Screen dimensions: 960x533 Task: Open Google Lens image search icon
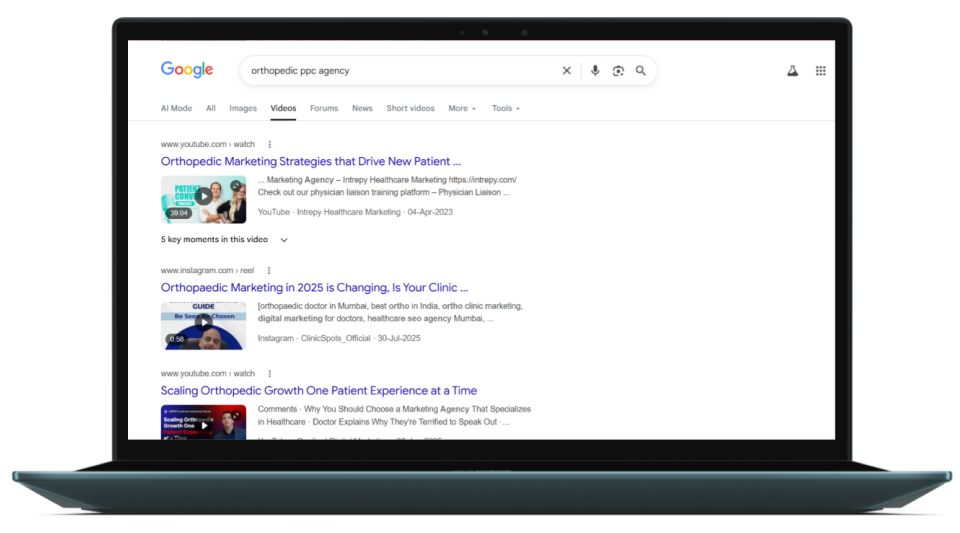[618, 70]
